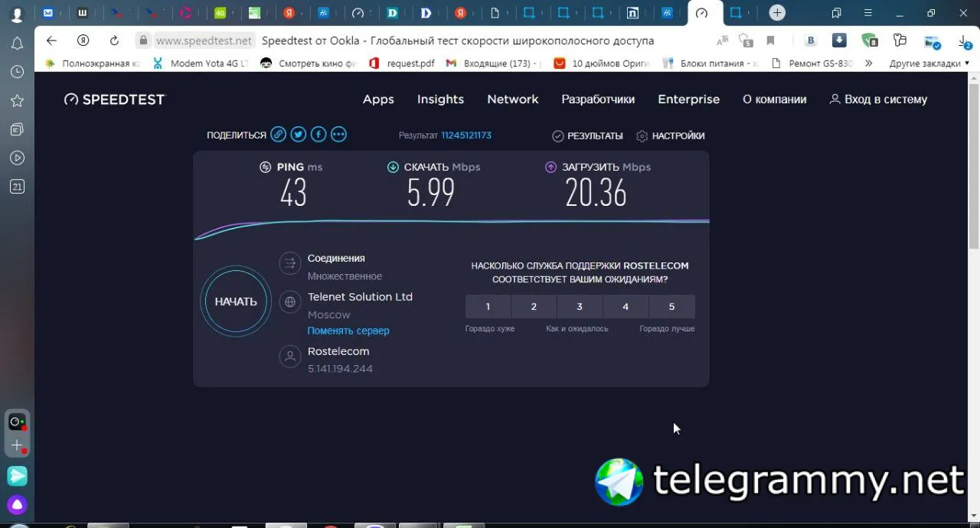Bookmark this page with the bookmark icon
Screen dimensions: 980x528
point(770,41)
